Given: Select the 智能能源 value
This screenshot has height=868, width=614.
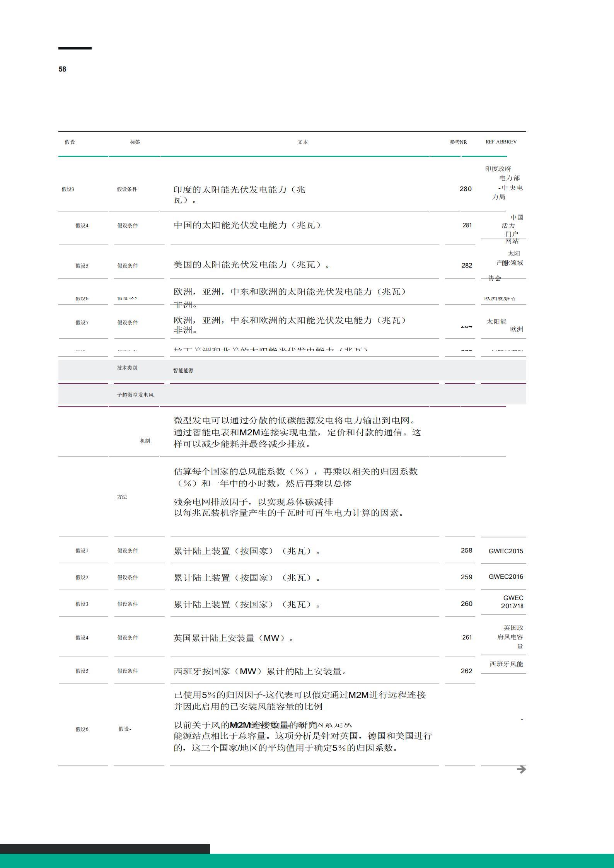Looking at the screenshot, I should [x=183, y=370].
